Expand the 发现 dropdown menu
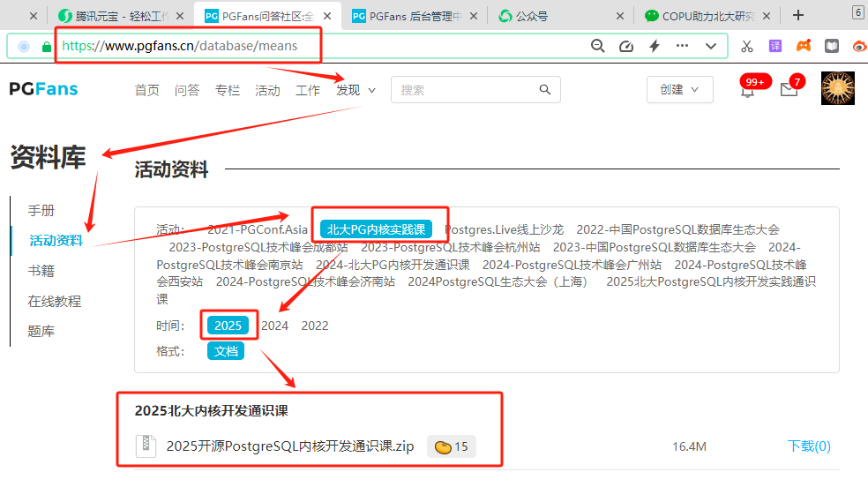Image resolution: width=868 pixels, height=502 pixels. [x=356, y=90]
